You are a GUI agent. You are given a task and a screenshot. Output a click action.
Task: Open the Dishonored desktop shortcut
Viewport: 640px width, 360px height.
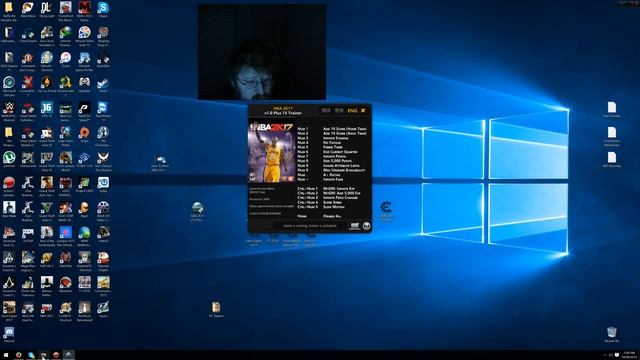pos(28,158)
